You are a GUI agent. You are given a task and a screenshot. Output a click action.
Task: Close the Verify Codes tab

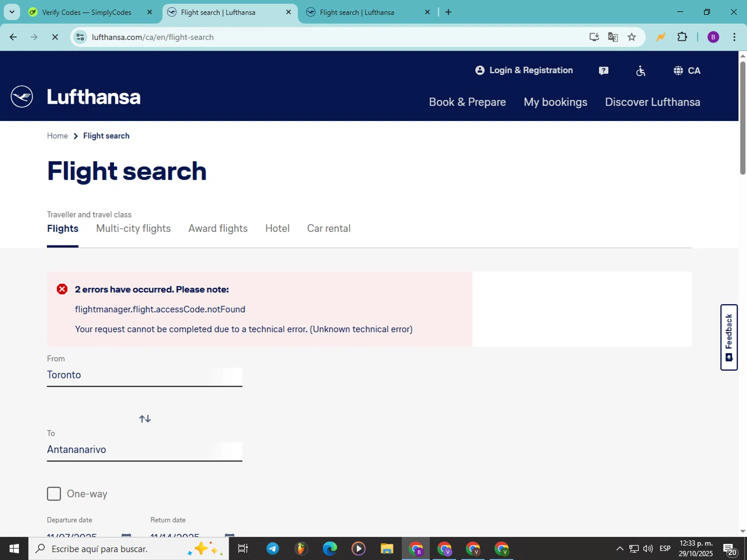pyautogui.click(x=149, y=12)
